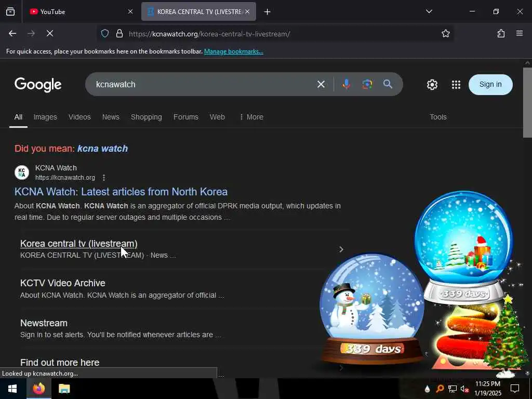Select the All results tab
This screenshot has width=532, height=399.
coord(18,117)
